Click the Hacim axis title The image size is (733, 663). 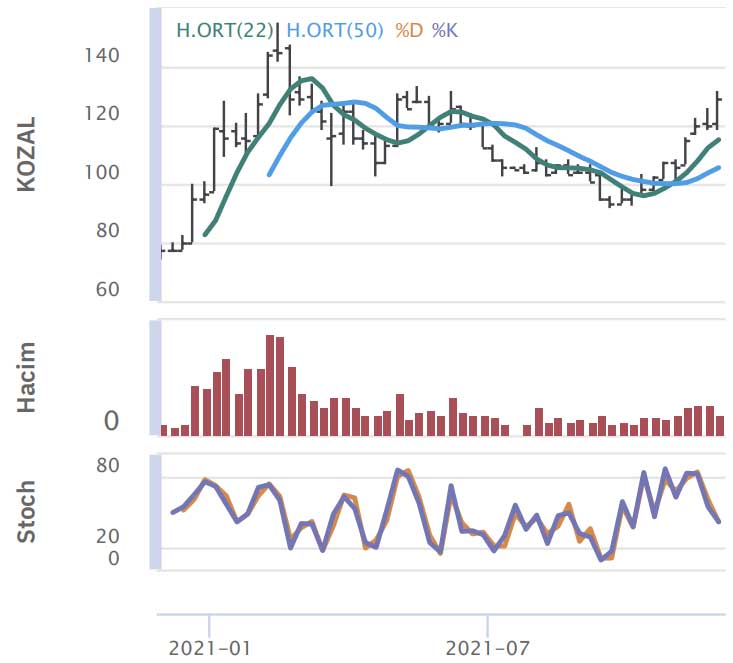[27, 377]
